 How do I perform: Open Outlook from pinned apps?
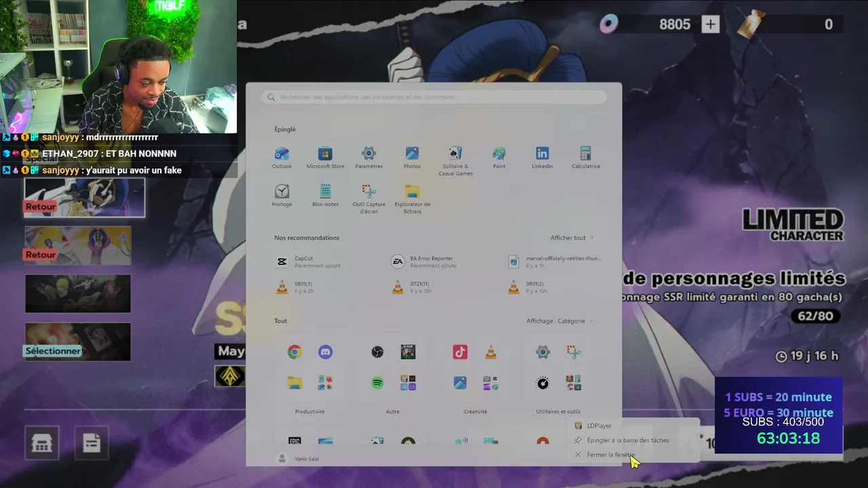pyautogui.click(x=282, y=158)
